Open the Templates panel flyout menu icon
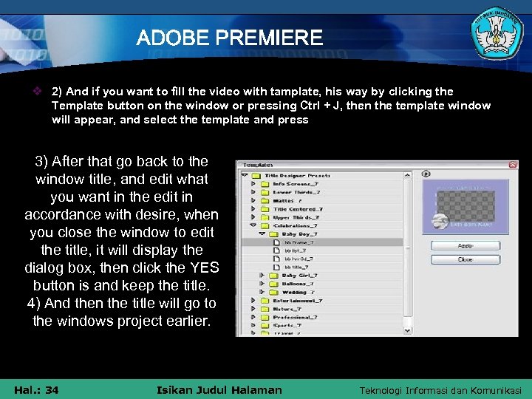 tap(426, 174)
